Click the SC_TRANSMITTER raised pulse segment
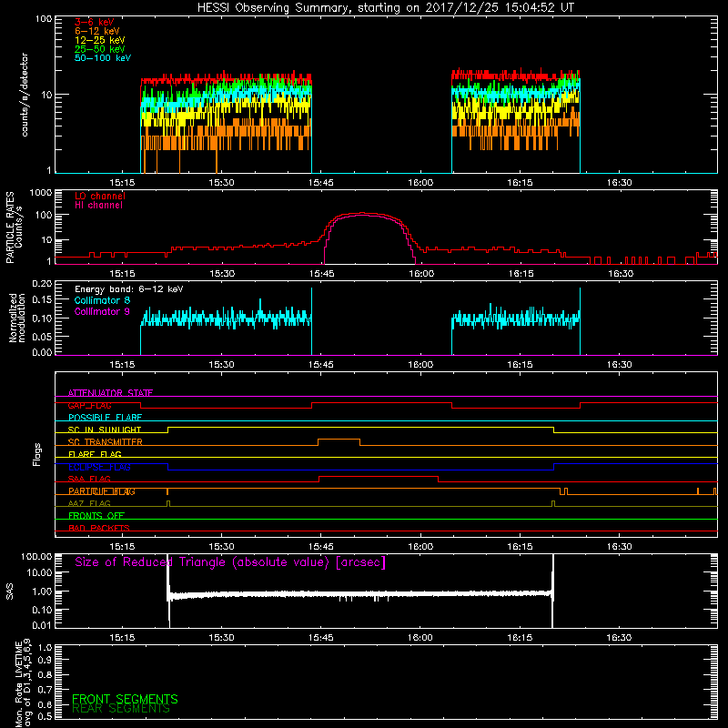The height and width of the screenshot is (728, 728). 339,440
